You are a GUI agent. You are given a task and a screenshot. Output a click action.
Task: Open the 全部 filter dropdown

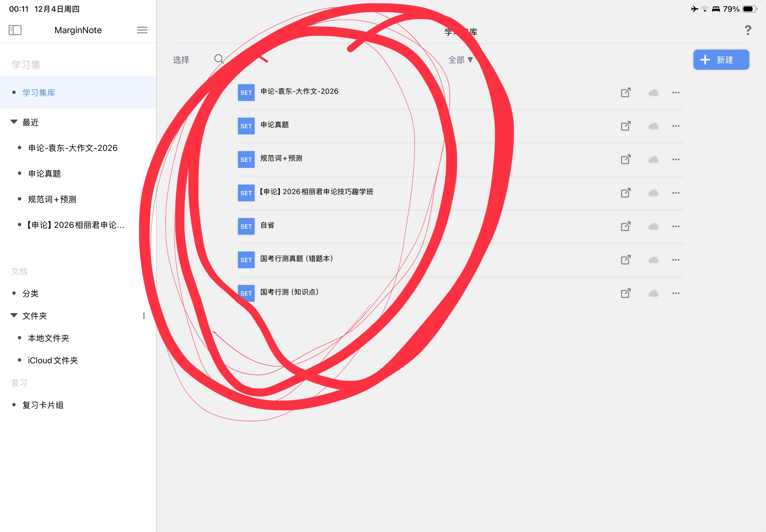460,60
